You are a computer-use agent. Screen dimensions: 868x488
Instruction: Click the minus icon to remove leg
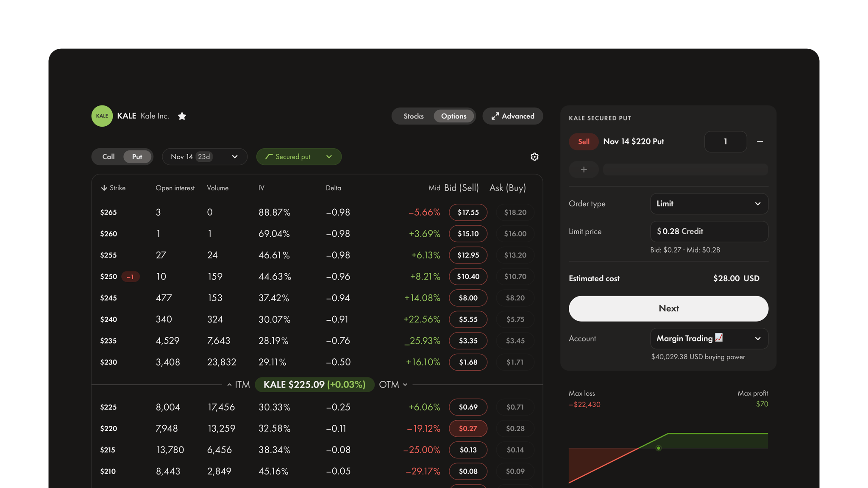coord(760,142)
